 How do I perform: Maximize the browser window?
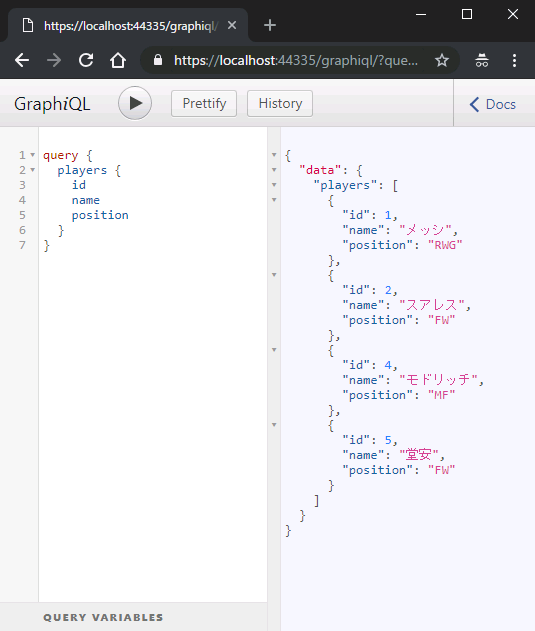pos(467,14)
